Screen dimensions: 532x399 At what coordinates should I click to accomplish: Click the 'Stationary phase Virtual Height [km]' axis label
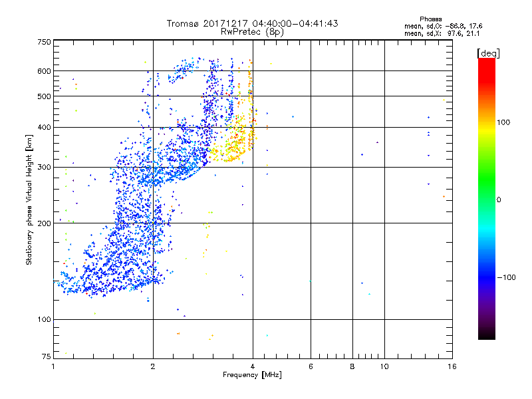(x=29, y=199)
